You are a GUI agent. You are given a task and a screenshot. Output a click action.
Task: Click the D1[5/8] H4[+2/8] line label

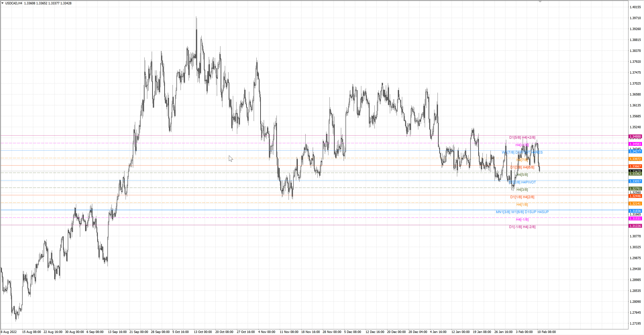pyautogui.click(x=522, y=137)
